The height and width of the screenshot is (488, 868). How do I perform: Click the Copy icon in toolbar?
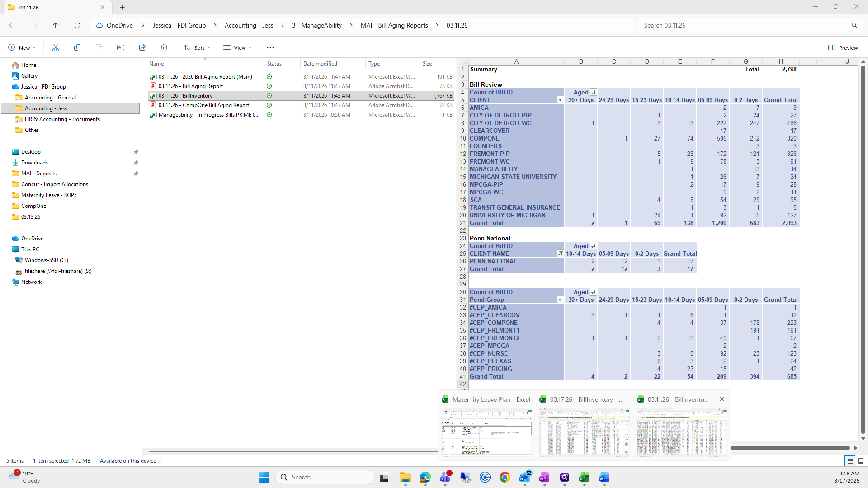77,47
